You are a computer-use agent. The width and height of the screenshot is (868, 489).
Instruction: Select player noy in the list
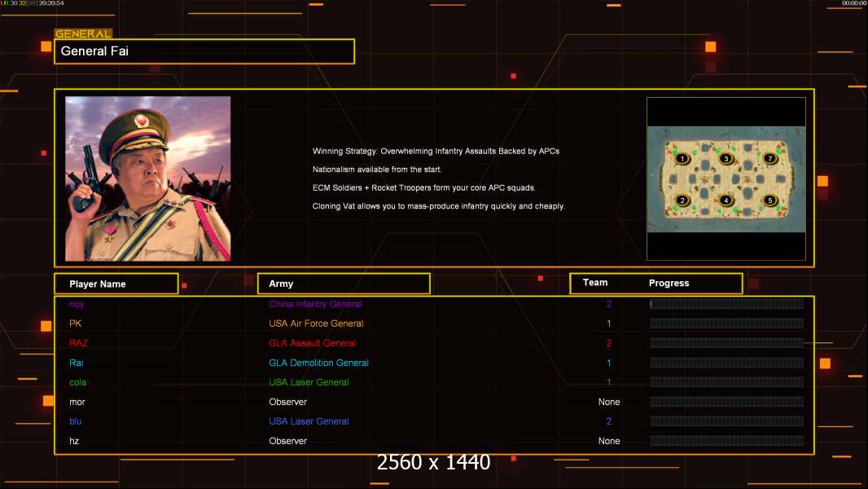[x=77, y=304]
